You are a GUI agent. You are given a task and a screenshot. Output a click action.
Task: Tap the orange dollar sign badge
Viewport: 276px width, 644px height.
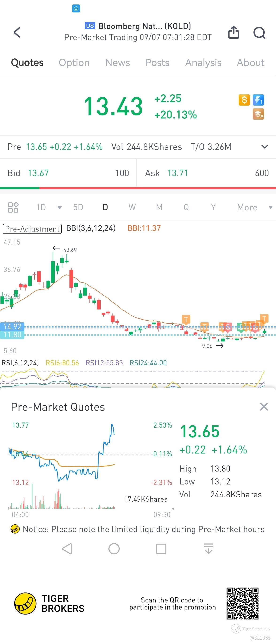point(244,100)
